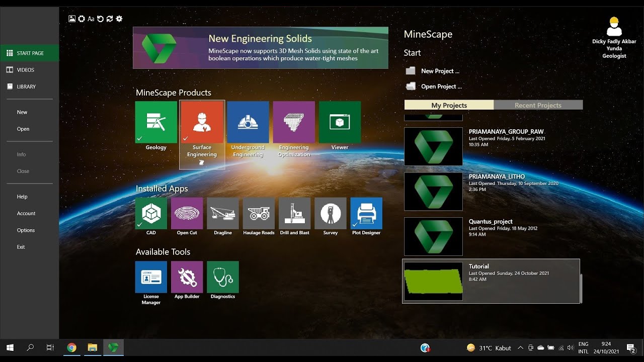This screenshot has height=362, width=644.
Task: Click the Open Project folder icon
Action: [x=411, y=86]
